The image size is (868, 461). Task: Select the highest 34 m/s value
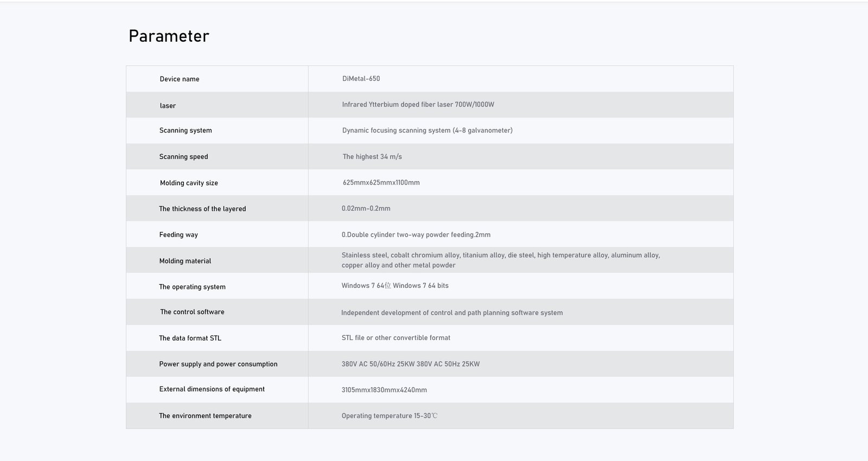click(372, 157)
